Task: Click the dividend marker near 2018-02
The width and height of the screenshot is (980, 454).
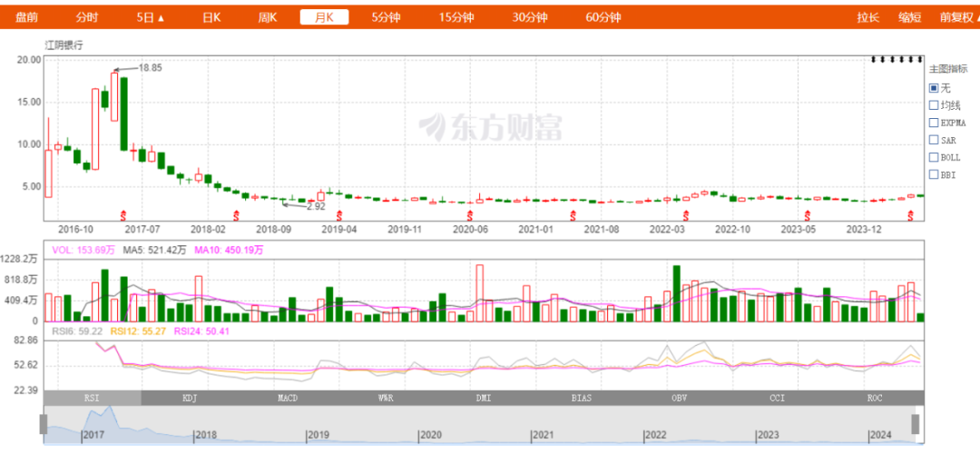Action: 237,215
